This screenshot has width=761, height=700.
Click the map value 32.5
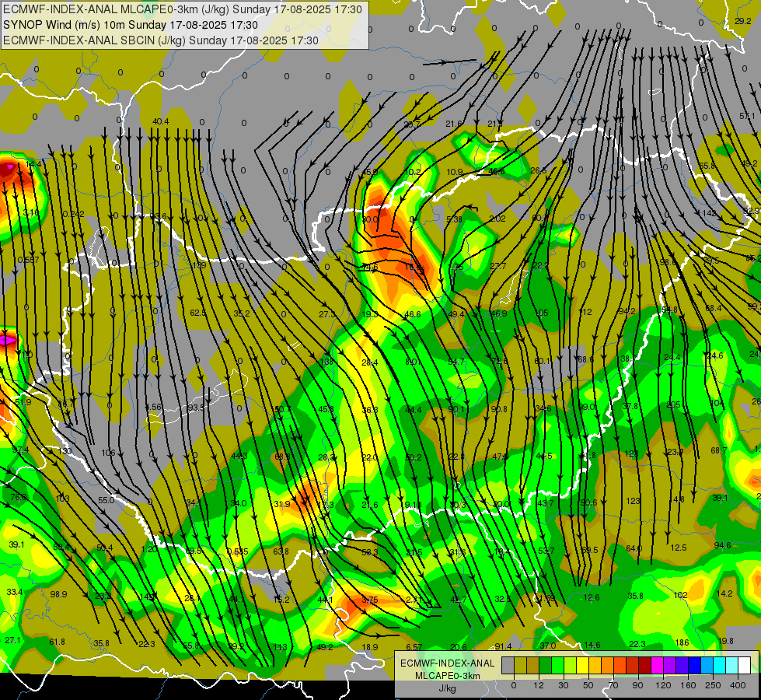pyautogui.click(x=503, y=599)
